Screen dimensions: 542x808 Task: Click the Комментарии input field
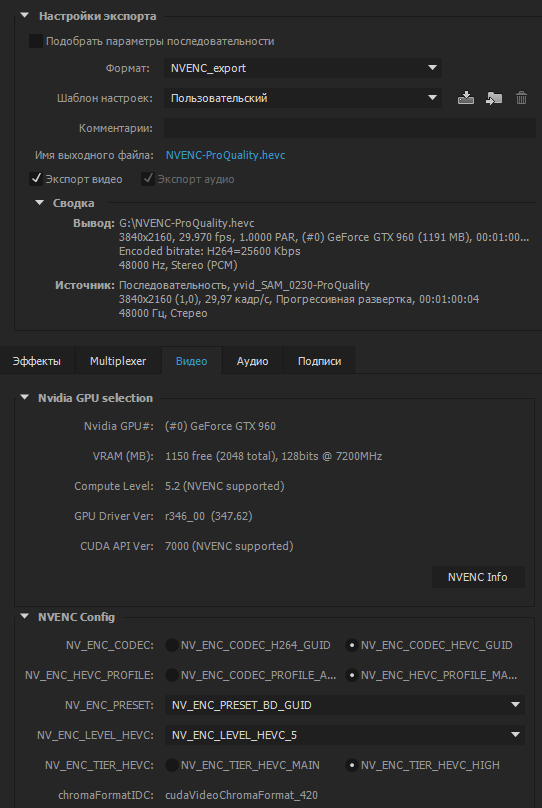pyautogui.click(x=350, y=128)
